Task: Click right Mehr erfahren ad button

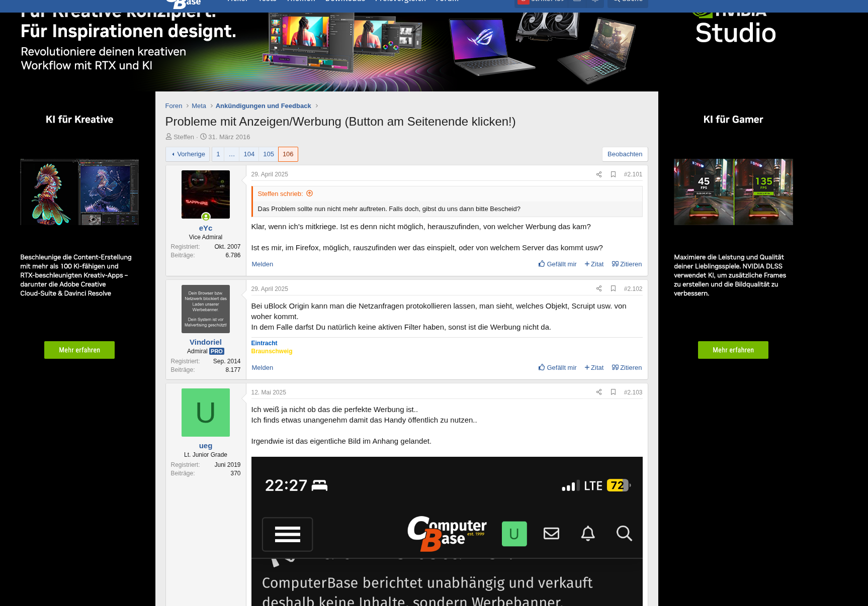Action: pyautogui.click(x=733, y=350)
